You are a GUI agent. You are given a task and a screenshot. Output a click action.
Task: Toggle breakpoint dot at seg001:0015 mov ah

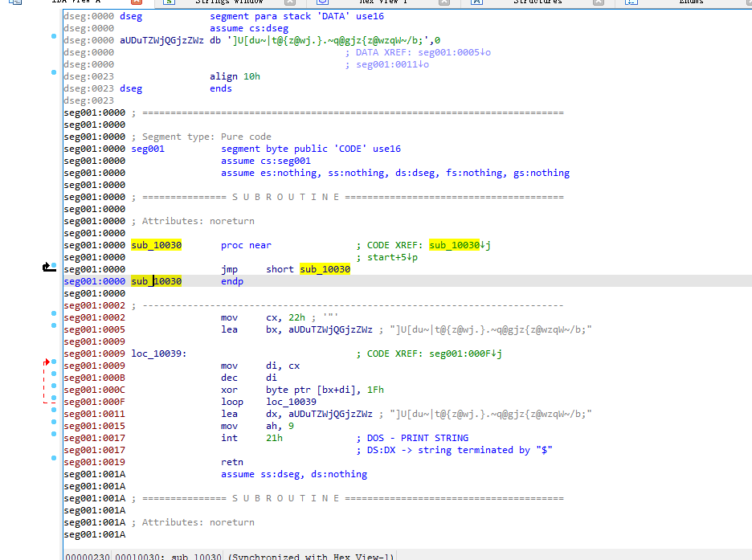click(54, 422)
